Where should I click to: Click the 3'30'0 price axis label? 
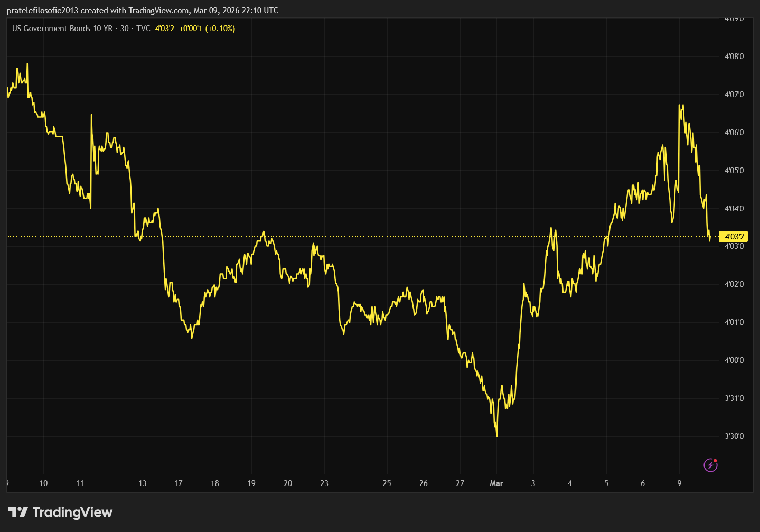[x=734, y=436]
